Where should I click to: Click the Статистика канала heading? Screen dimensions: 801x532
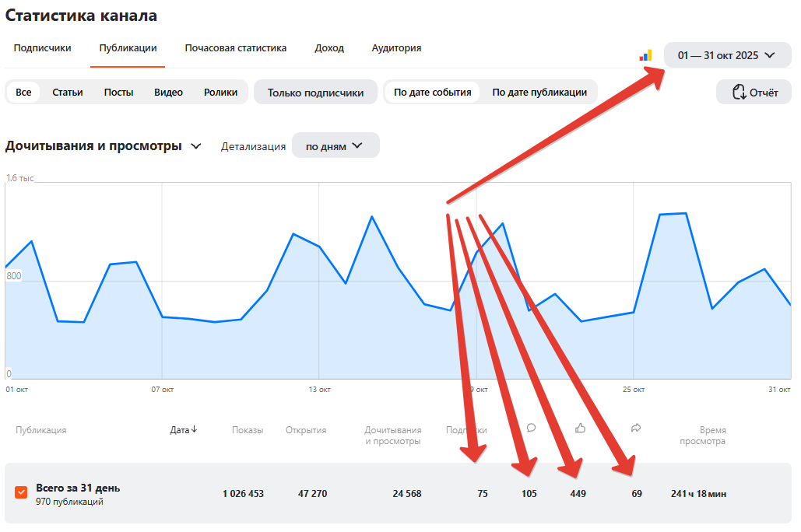pyautogui.click(x=81, y=16)
